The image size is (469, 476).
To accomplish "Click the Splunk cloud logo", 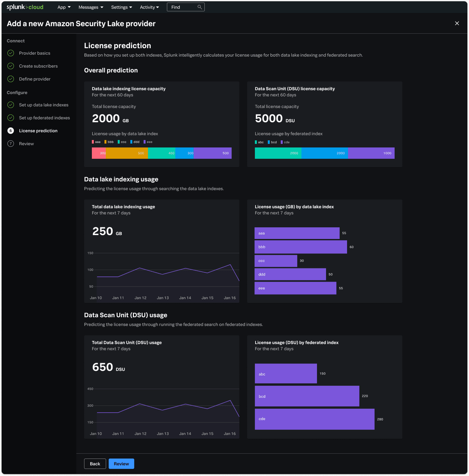I will [25, 7].
